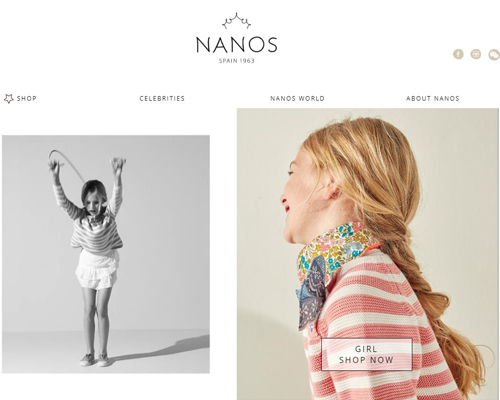Open the WeChat chat bubbles icon
The width and height of the screenshot is (500, 400).
494,55
